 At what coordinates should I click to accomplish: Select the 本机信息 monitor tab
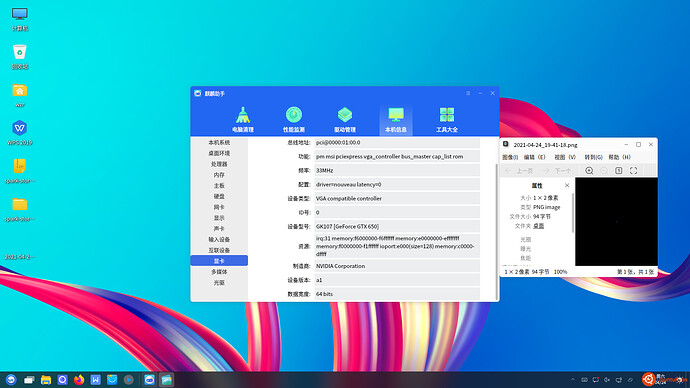pos(396,119)
